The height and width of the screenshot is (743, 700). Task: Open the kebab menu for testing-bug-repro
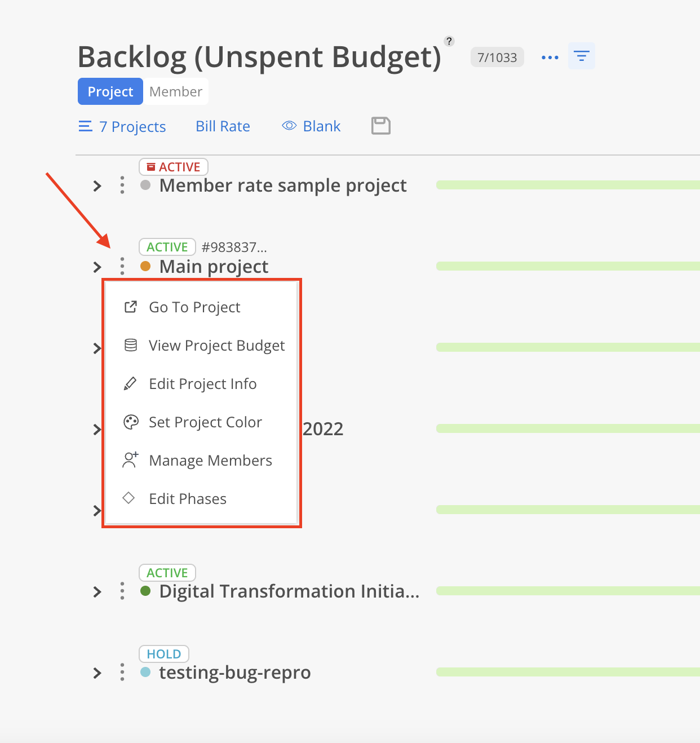coord(122,672)
